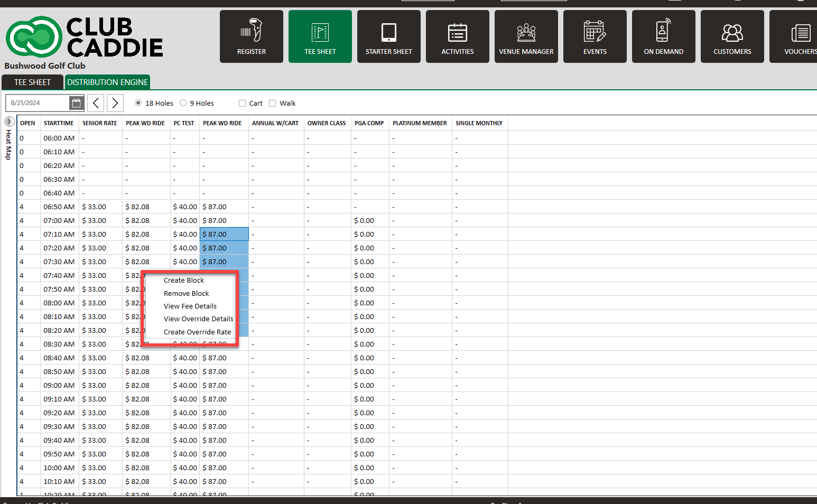
Task: Go to the previous day arrow
Action: click(x=96, y=103)
